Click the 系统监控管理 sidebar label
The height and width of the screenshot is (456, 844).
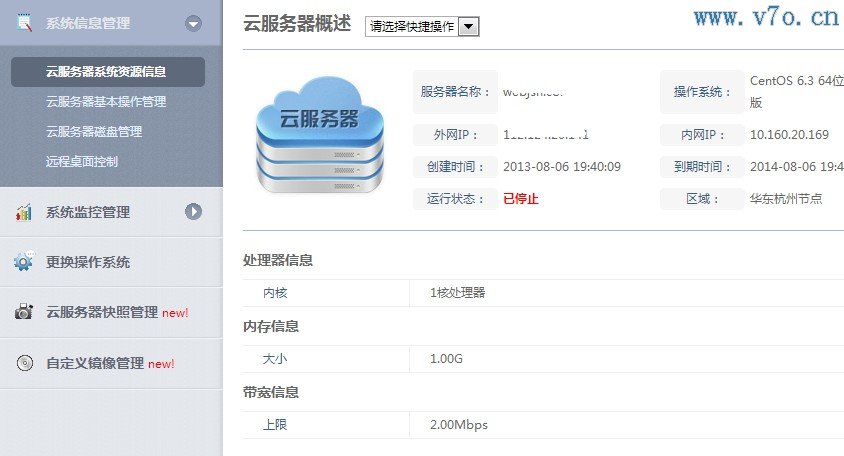88,212
